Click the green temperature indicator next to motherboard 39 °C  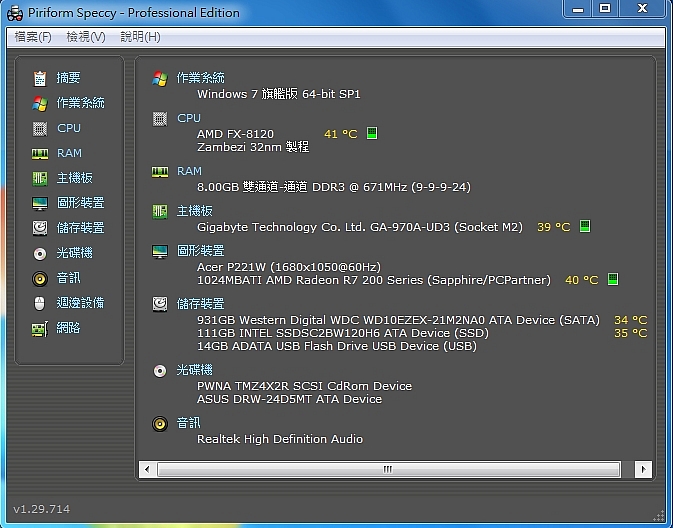(x=585, y=226)
